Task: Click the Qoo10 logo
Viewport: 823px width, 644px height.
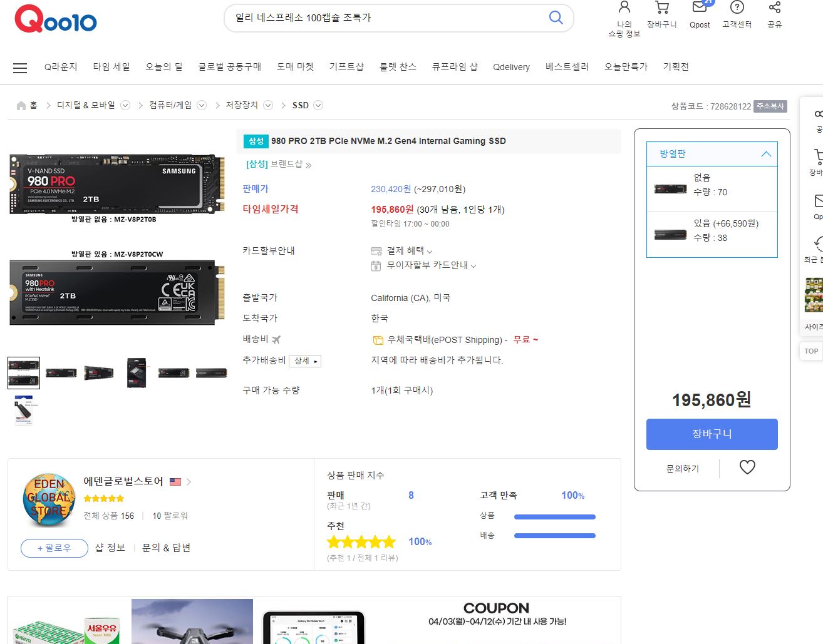Action: [x=56, y=19]
